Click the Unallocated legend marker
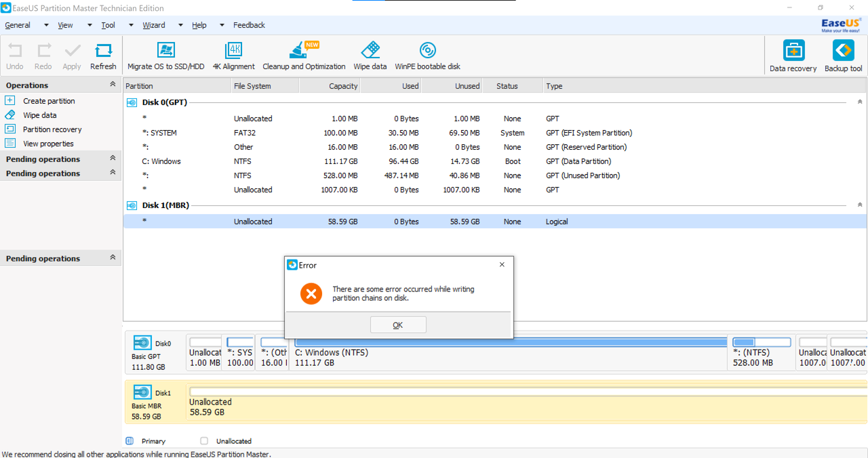 [x=204, y=441]
